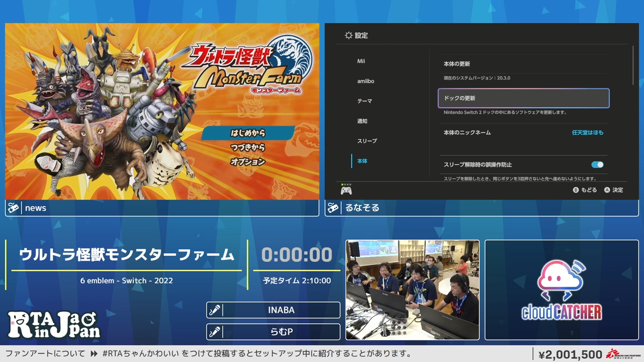This screenshot has width=644, height=362.
Task: Click the 6 emblem - Switch - 2022 category text
Action: 127,281
